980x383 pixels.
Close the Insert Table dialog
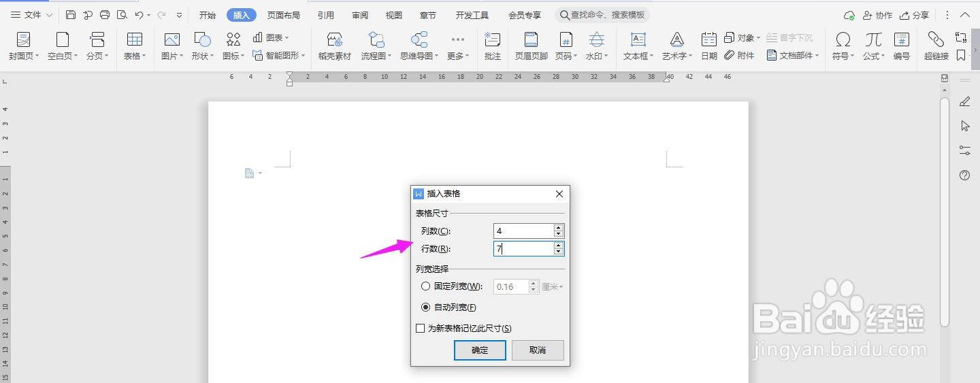coord(559,194)
